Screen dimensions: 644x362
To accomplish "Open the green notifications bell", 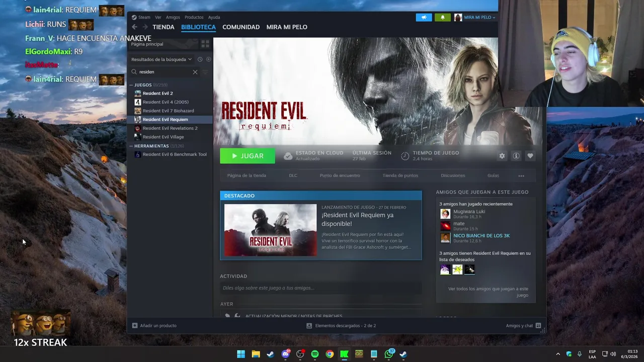I will tap(443, 17).
